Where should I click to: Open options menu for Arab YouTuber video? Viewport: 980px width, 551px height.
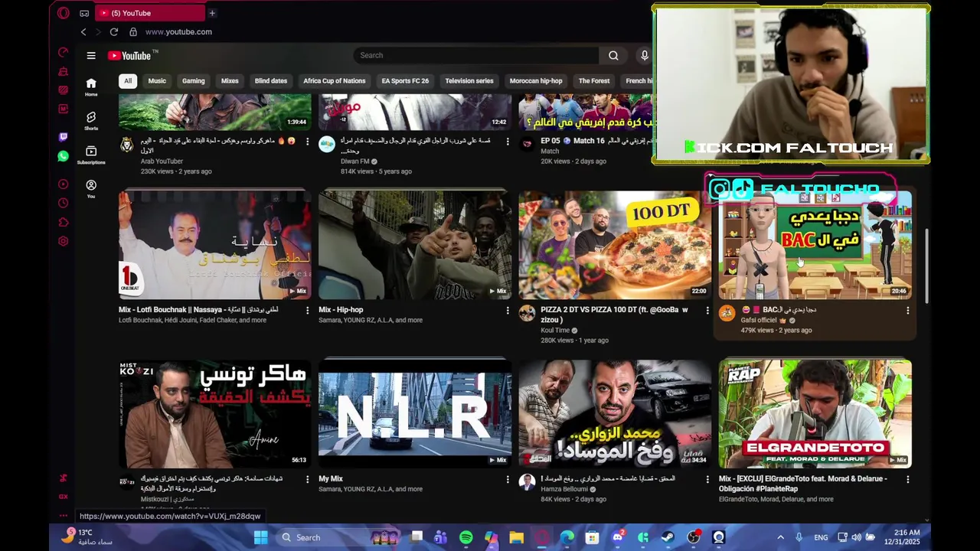307,142
